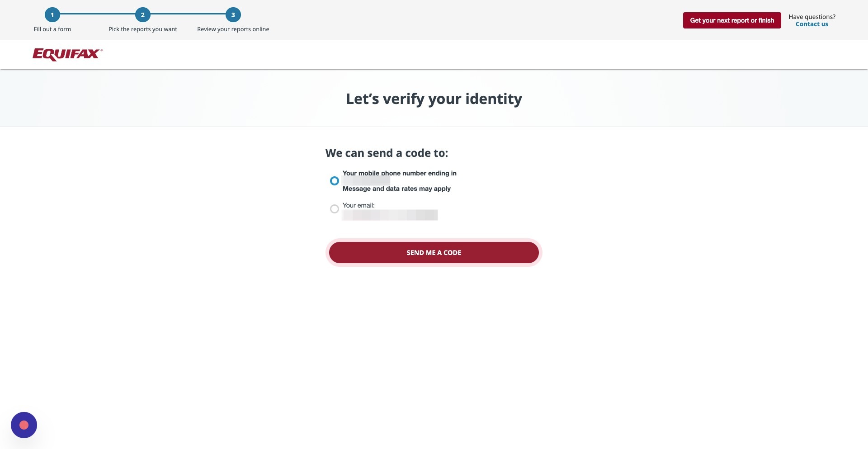Click the 'Fill out a form' step label
This screenshot has width=868, height=449.
pyautogui.click(x=52, y=29)
